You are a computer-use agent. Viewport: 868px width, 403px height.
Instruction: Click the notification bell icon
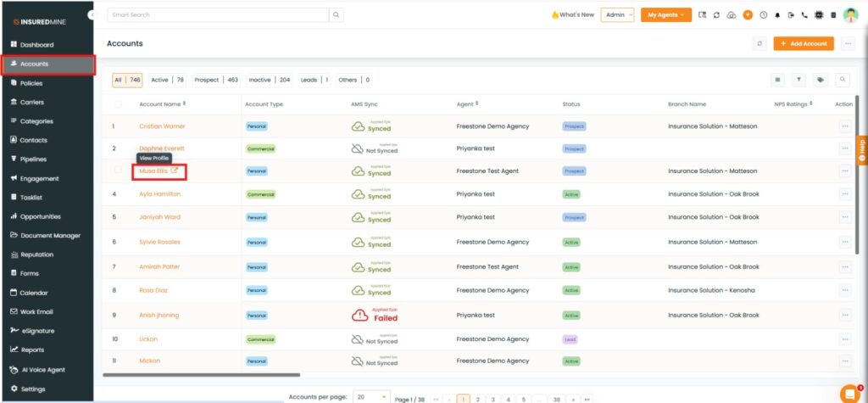[x=778, y=15]
